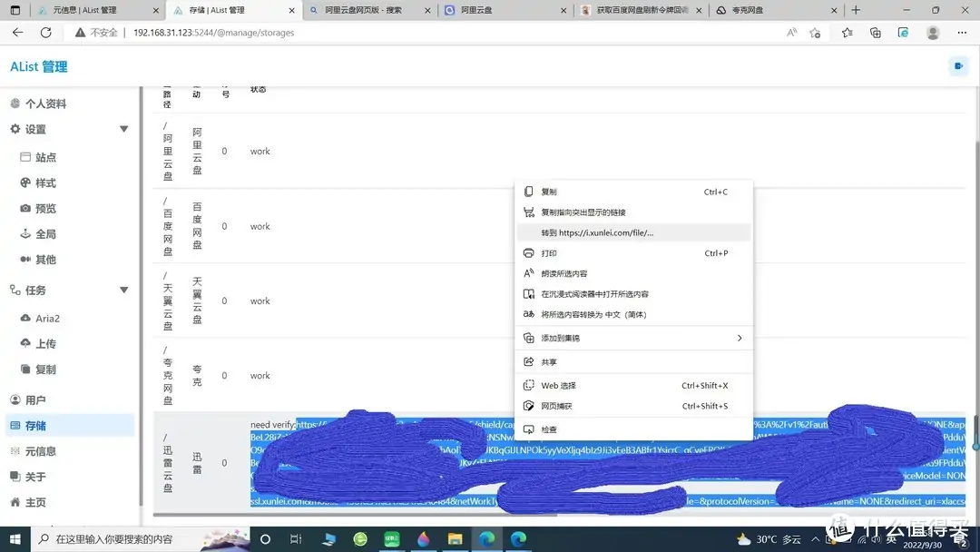Launch Microsoft Edge from the taskbar
980x552 pixels.
487,539
